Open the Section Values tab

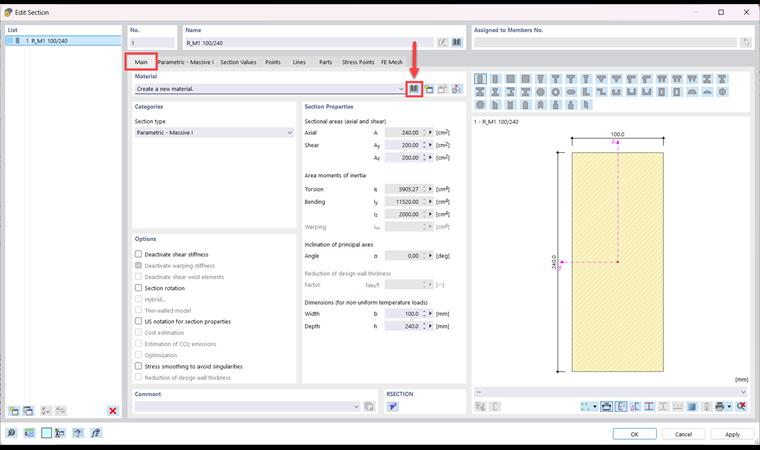click(238, 62)
